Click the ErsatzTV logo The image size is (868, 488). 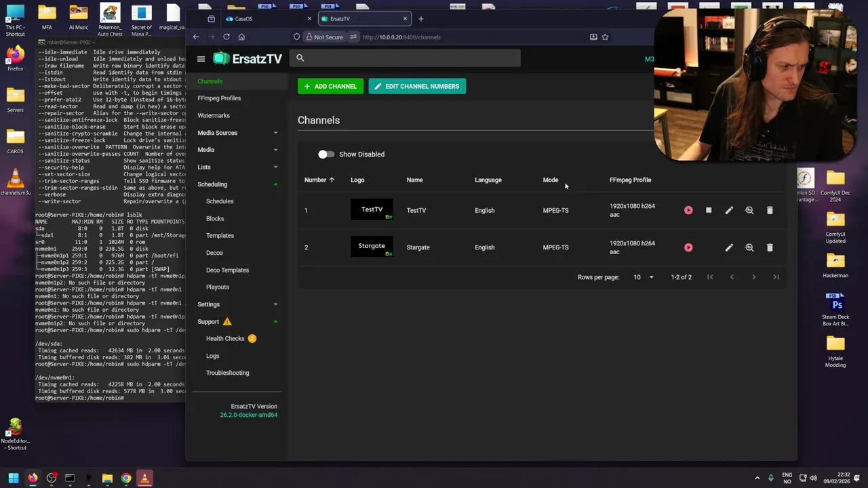pos(248,59)
